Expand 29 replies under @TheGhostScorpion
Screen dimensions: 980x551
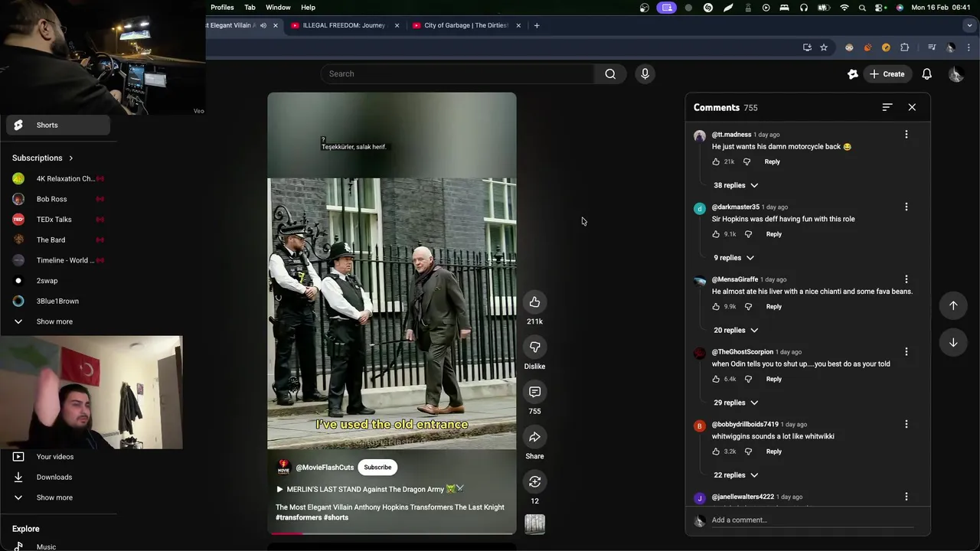pos(736,403)
